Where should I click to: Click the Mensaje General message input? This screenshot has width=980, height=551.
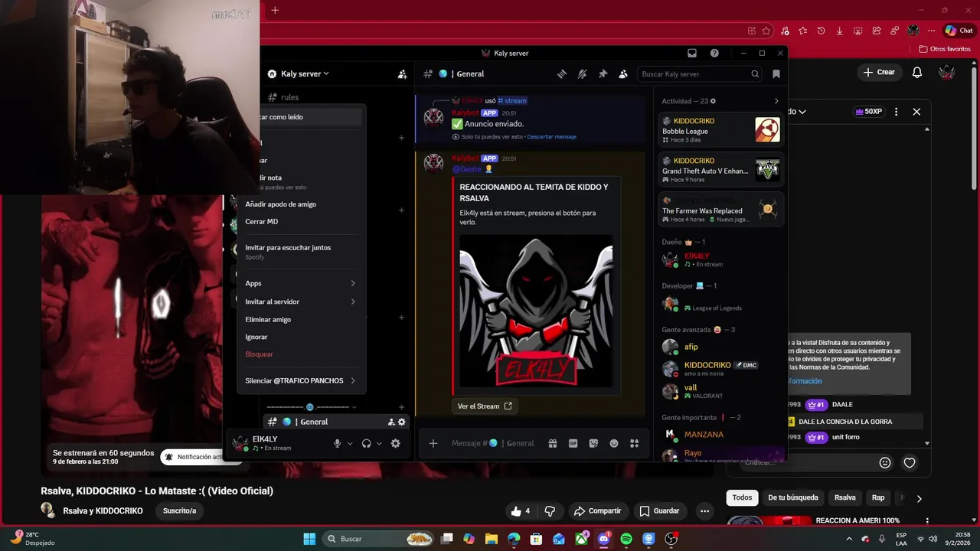[493, 443]
